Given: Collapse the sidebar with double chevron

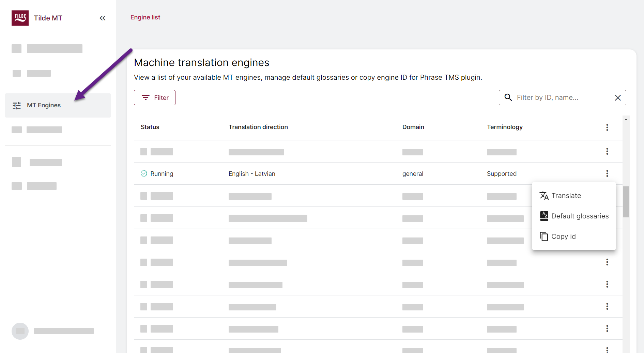Looking at the screenshot, I should 103,18.
